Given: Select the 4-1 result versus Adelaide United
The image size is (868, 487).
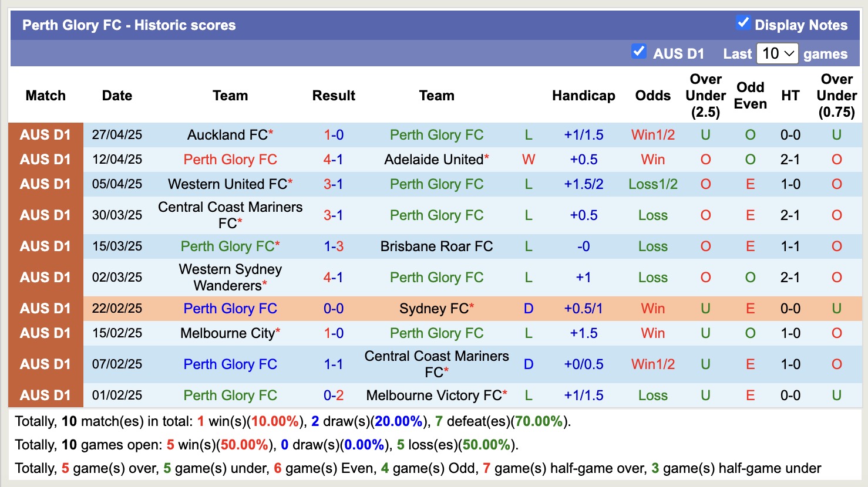Looking at the screenshot, I should tap(334, 159).
